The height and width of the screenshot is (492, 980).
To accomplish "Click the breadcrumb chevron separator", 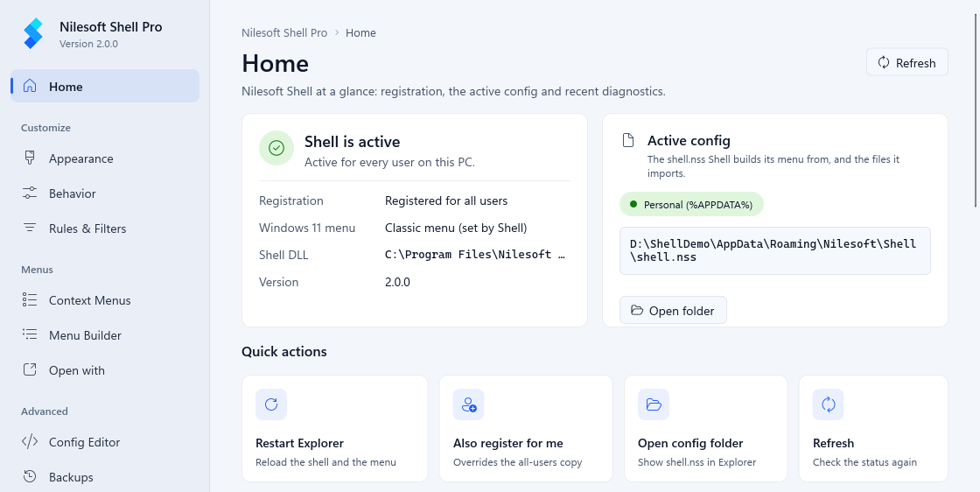I will 336,32.
